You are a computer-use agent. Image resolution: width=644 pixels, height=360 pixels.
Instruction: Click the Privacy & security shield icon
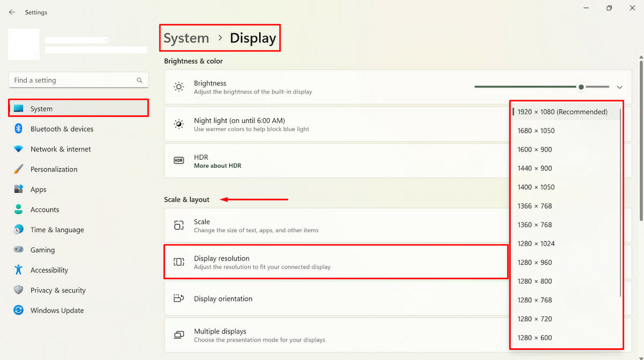pyautogui.click(x=19, y=290)
